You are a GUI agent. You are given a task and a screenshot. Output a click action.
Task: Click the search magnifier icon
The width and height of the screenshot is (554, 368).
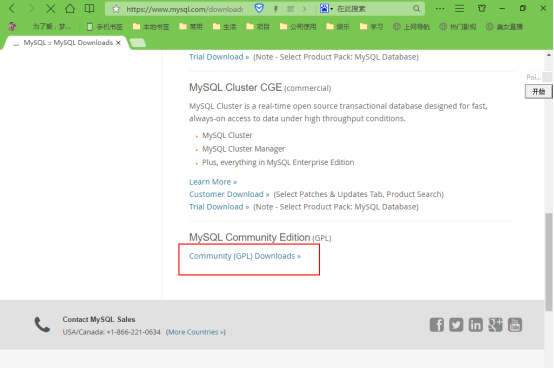point(417,8)
